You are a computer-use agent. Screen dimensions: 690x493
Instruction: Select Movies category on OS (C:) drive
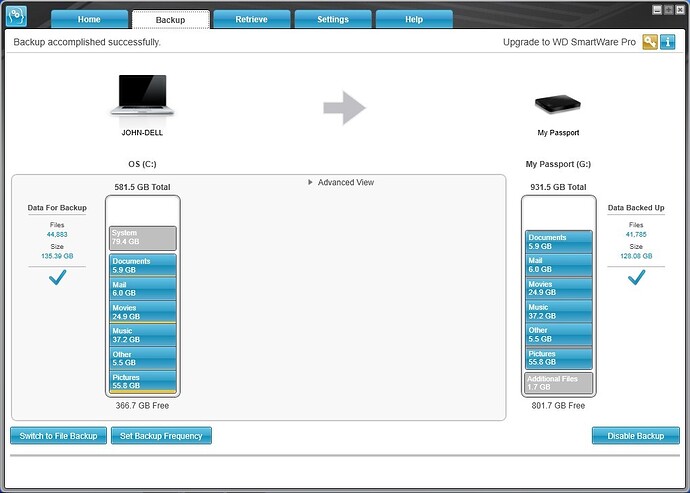coord(143,312)
